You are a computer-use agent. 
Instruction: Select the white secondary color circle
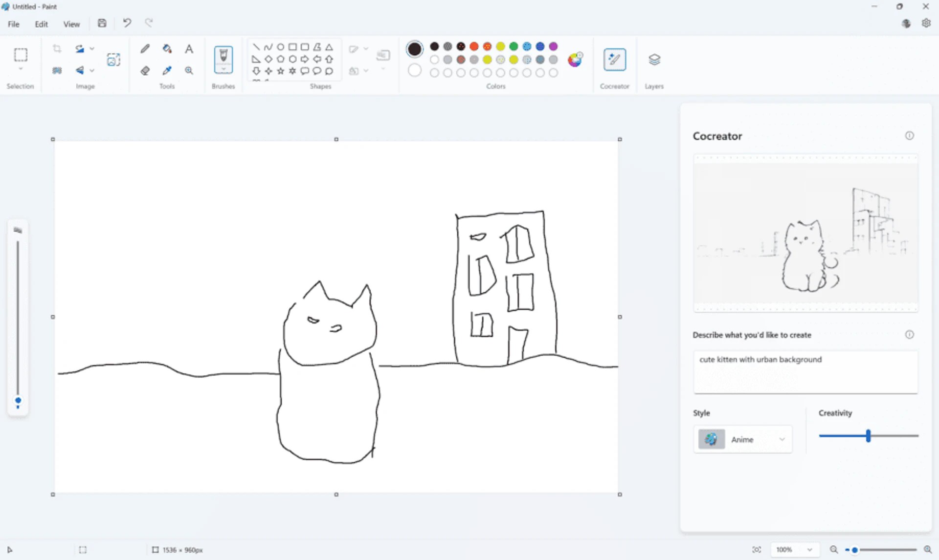pyautogui.click(x=414, y=70)
